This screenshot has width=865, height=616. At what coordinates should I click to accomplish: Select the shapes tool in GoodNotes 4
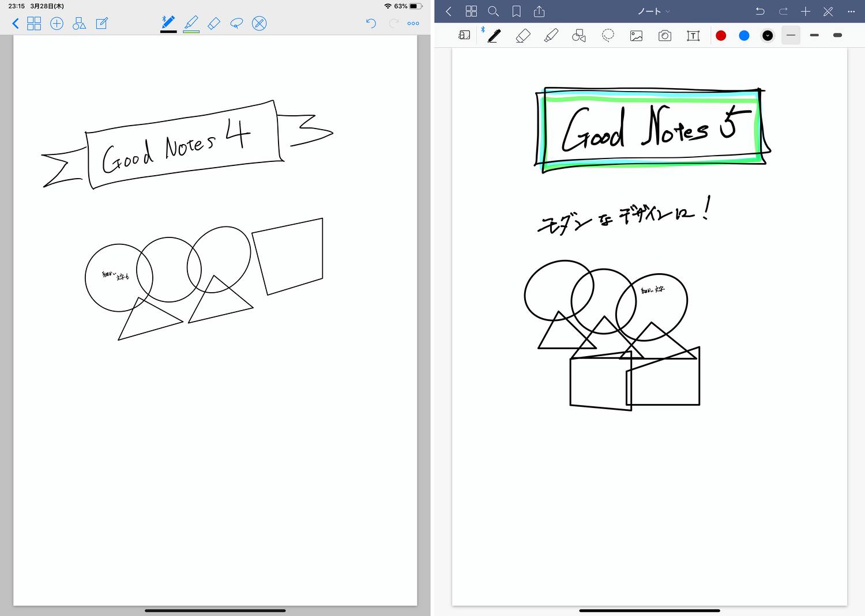80,24
